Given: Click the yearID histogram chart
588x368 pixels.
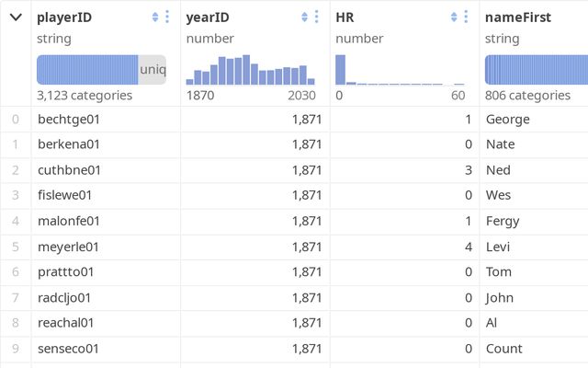Looking at the screenshot, I should tap(251, 70).
